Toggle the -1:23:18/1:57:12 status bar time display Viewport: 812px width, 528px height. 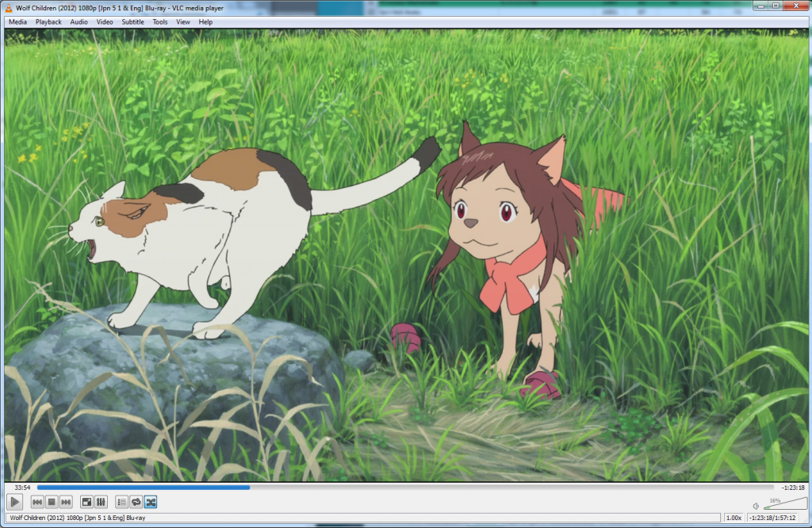[x=772, y=518]
